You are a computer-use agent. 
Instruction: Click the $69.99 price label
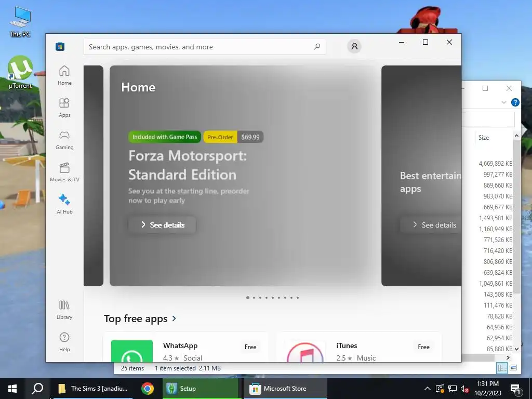(250, 137)
